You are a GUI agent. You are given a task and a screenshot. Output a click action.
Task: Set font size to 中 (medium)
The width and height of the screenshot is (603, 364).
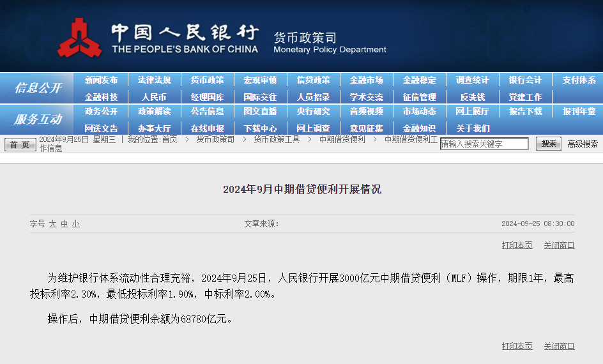click(65, 224)
